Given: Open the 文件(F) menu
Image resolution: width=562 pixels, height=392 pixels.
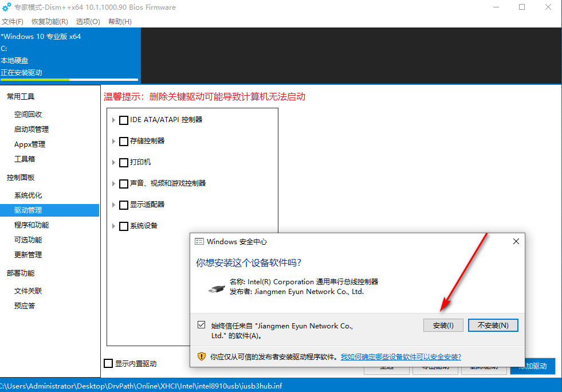Looking at the screenshot, I should [12, 22].
